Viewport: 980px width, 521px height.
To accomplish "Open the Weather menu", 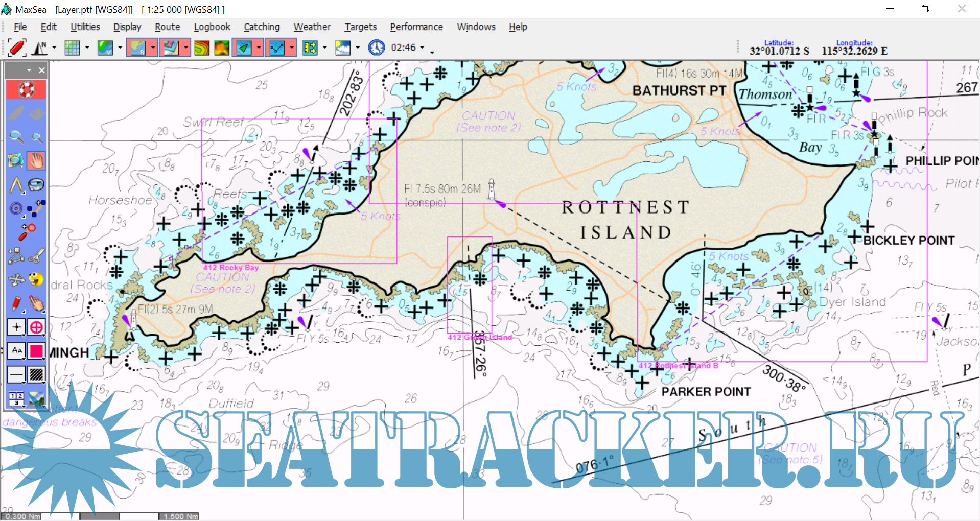I will coord(312,27).
